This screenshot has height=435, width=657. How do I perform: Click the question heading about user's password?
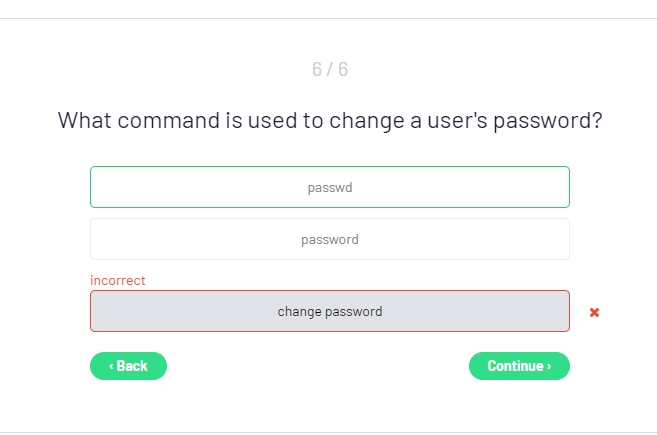click(330, 121)
